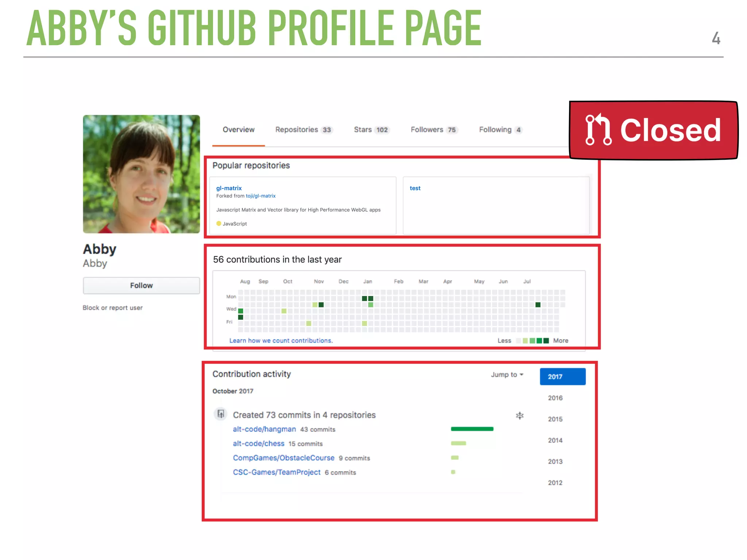Click the lightest gray legend swatch

pos(518,341)
